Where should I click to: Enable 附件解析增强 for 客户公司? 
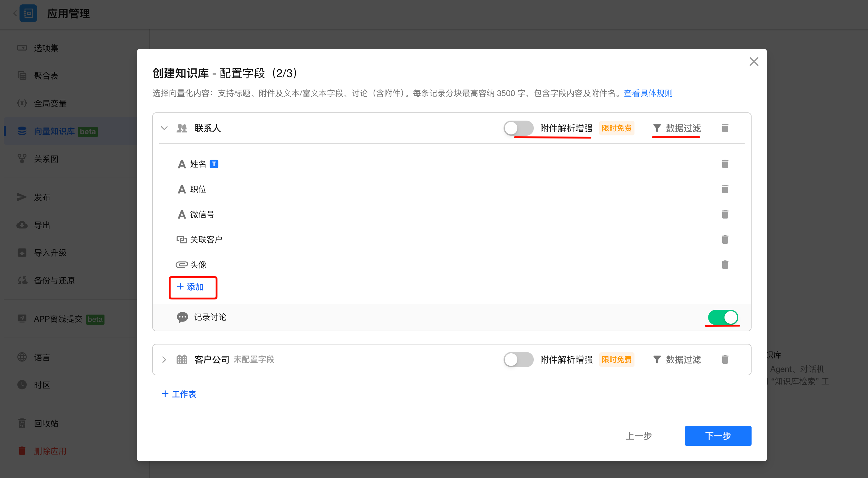coord(518,359)
